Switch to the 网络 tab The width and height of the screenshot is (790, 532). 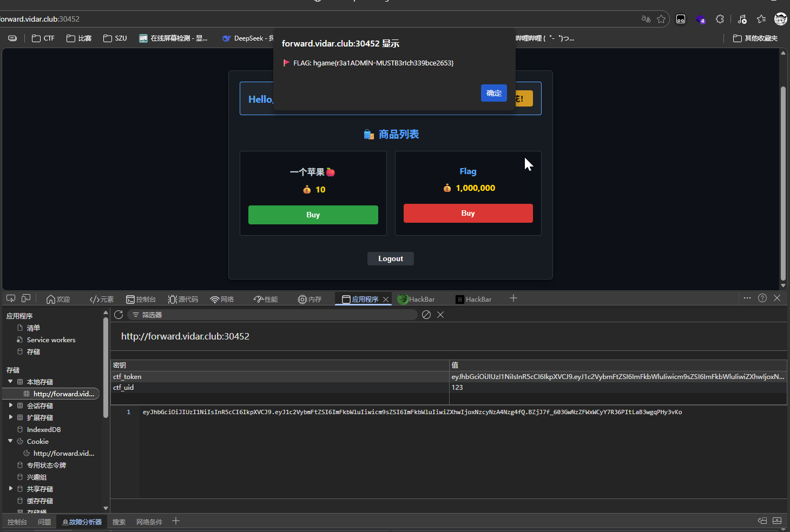pyautogui.click(x=222, y=299)
